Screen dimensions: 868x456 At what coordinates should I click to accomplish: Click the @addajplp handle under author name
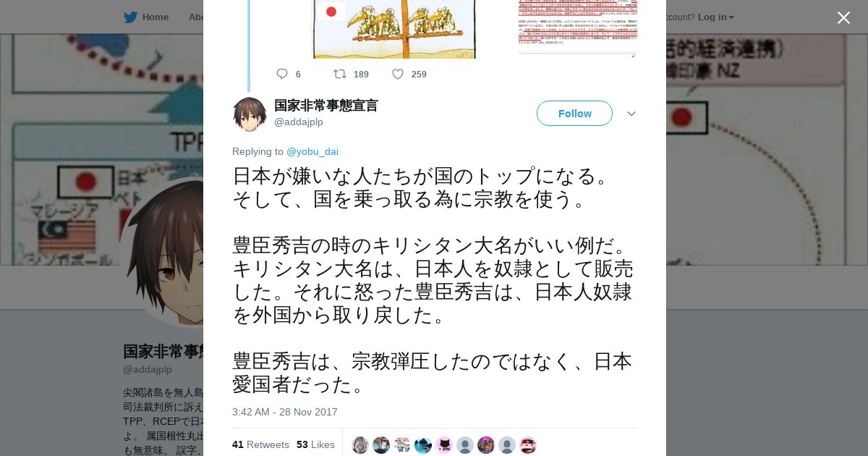(299, 122)
